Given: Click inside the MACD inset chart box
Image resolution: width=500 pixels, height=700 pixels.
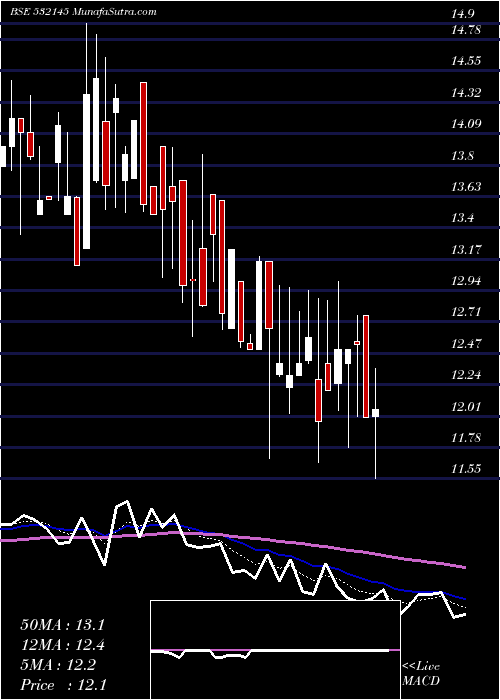Looking at the screenshot, I should (275, 650).
